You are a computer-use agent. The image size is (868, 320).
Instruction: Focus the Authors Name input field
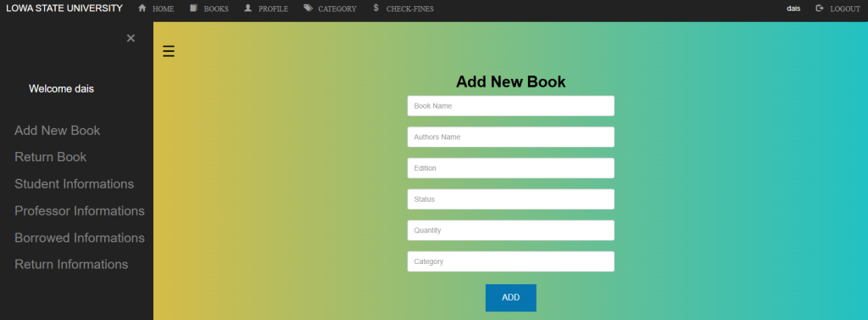(511, 137)
